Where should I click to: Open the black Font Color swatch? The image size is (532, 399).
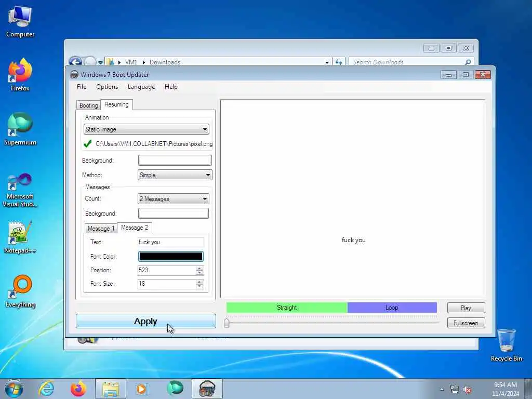pos(170,257)
